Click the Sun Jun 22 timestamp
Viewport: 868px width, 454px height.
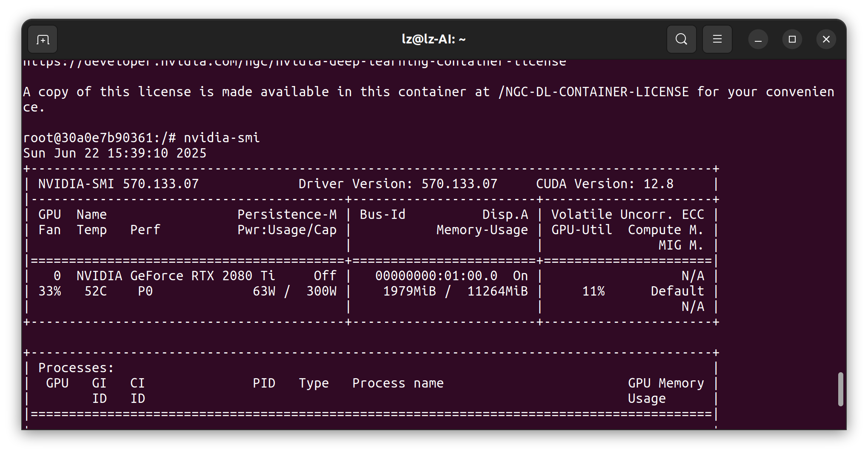click(x=114, y=153)
